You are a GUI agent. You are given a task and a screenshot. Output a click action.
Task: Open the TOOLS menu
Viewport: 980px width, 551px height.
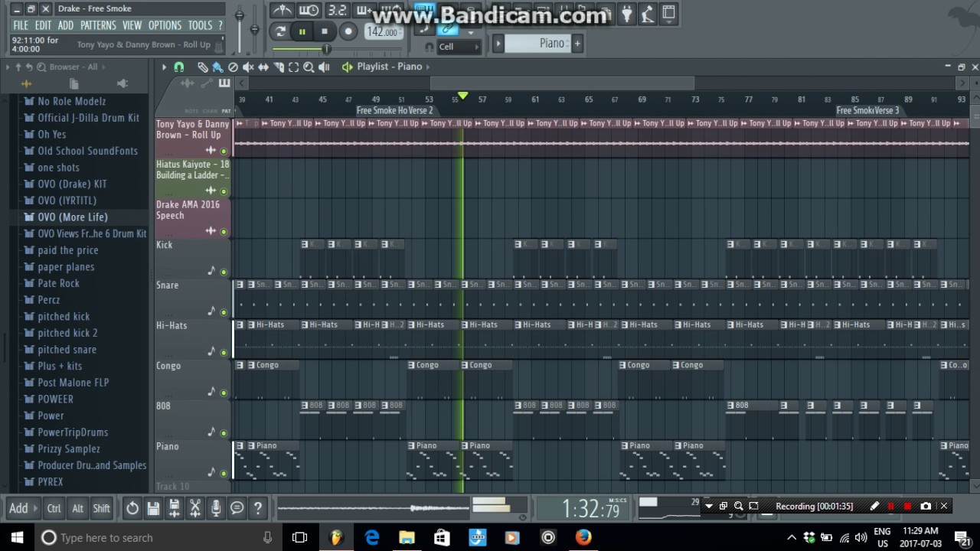click(200, 25)
